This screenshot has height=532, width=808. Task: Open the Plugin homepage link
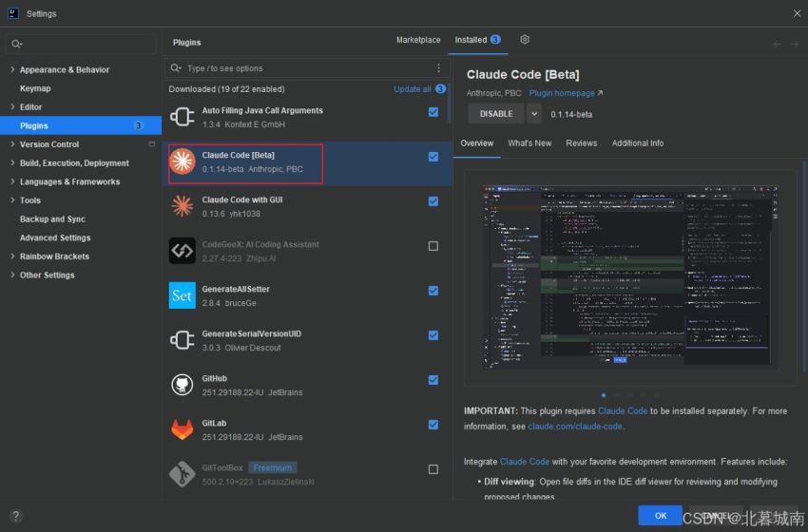pos(566,93)
